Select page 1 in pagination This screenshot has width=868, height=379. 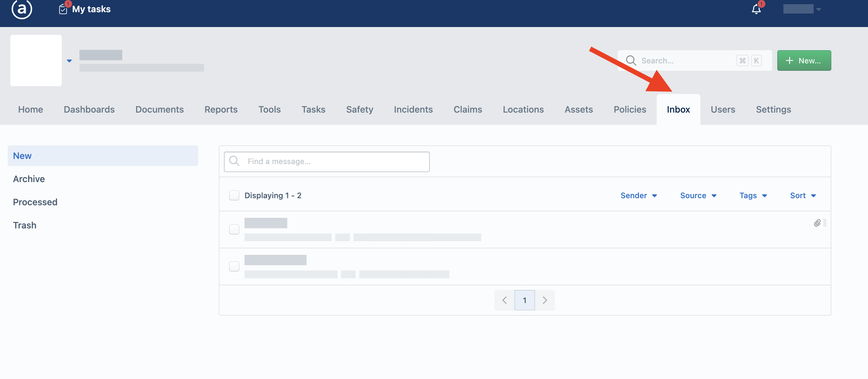(525, 300)
